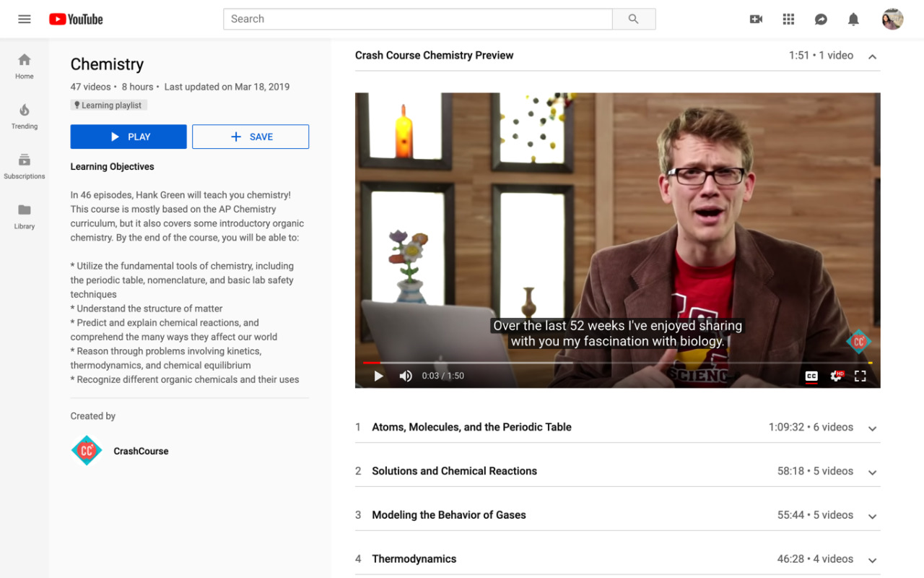This screenshot has height=578, width=924.
Task: Collapse the Crash Course Chemistry Preview section
Action: point(872,56)
